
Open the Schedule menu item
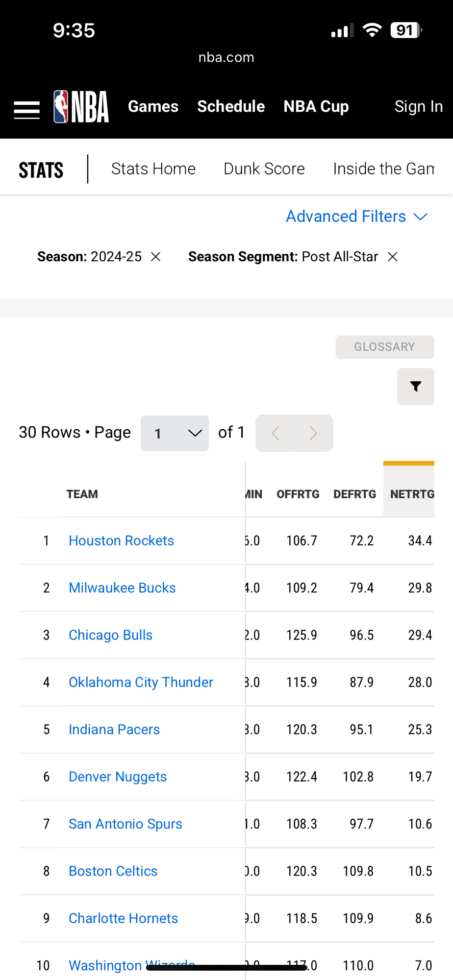click(x=231, y=106)
